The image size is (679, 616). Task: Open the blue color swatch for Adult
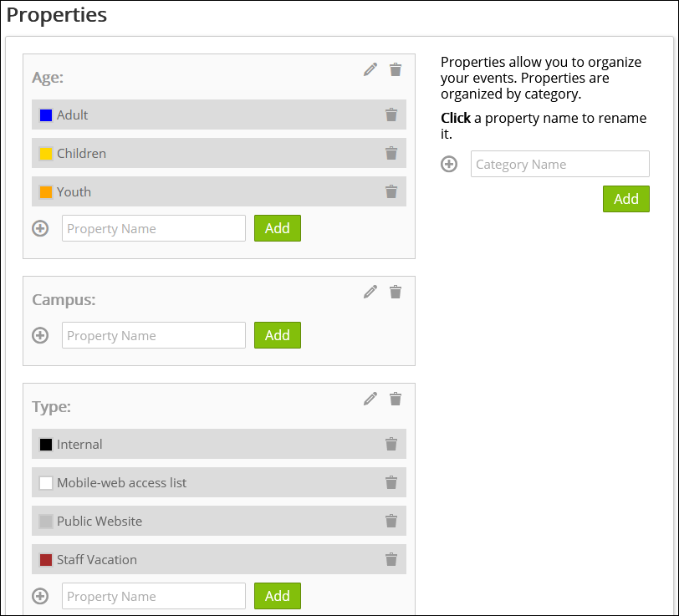point(46,115)
